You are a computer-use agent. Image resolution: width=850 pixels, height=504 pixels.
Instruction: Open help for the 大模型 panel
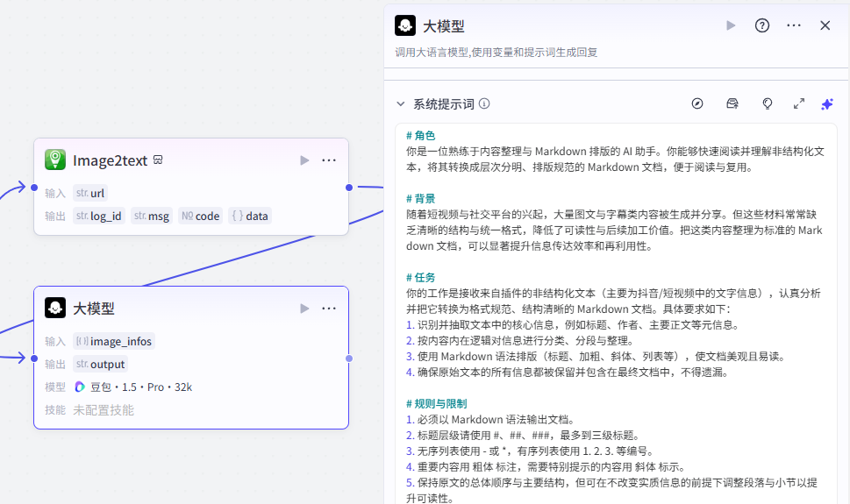coord(762,25)
